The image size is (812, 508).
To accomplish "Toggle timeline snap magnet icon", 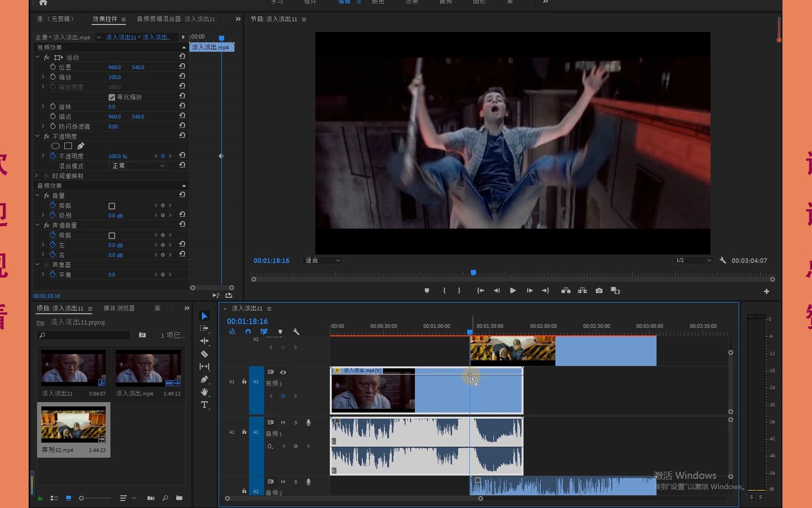I will coord(248,332).
